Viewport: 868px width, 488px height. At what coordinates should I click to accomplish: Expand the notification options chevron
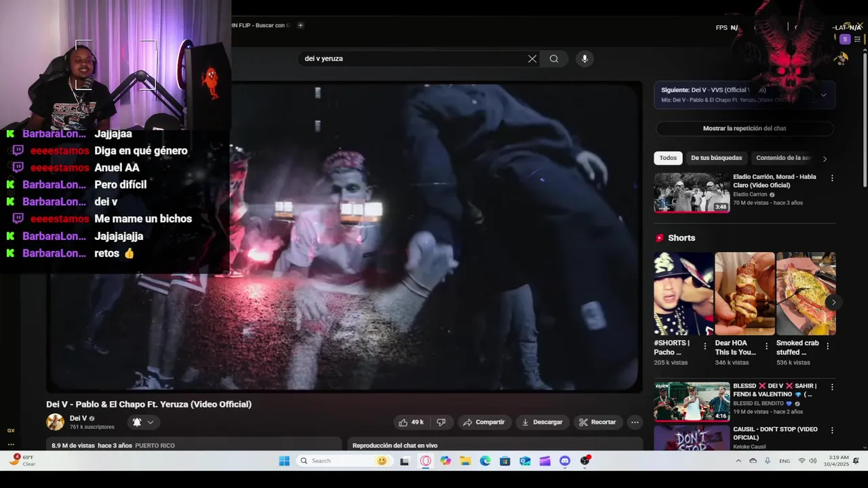[151, 422]
